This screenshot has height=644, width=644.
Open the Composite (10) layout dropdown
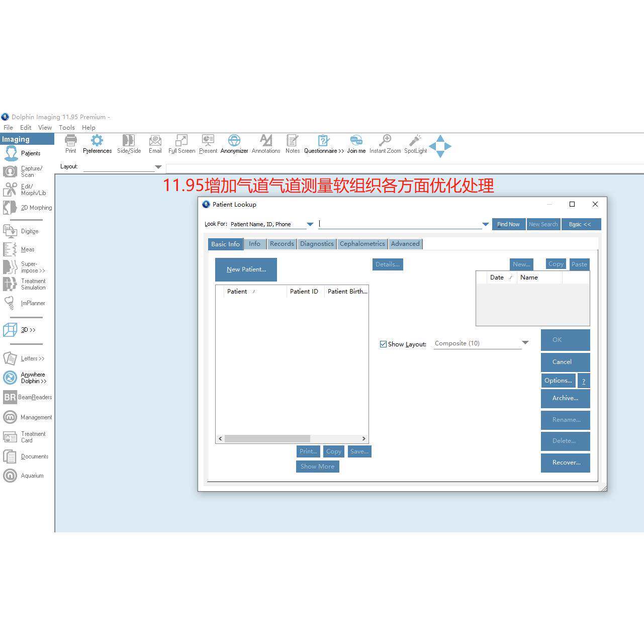[x=525, y=343]
